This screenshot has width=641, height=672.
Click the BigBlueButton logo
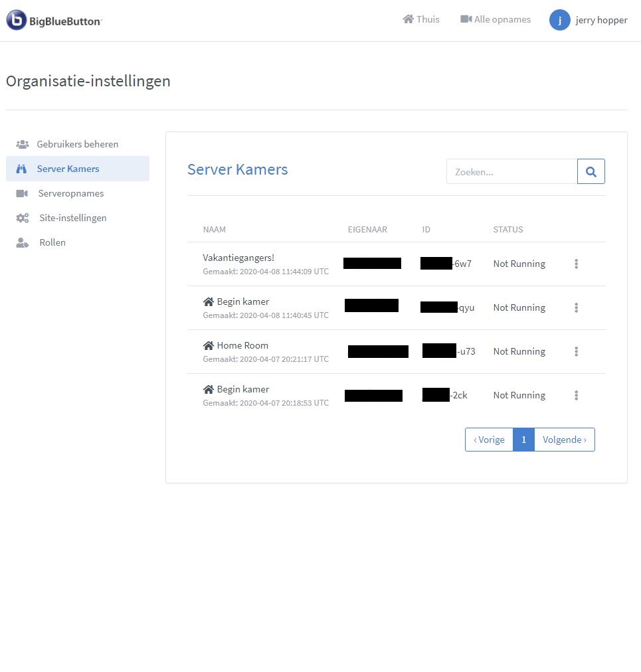point(54,21)
